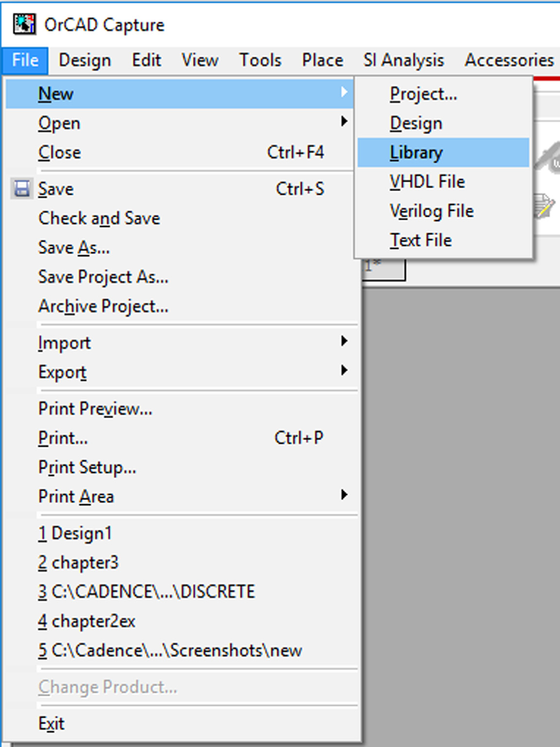
Task: Click the OrCAD Capture application icon
Action: tap(24, 24)
